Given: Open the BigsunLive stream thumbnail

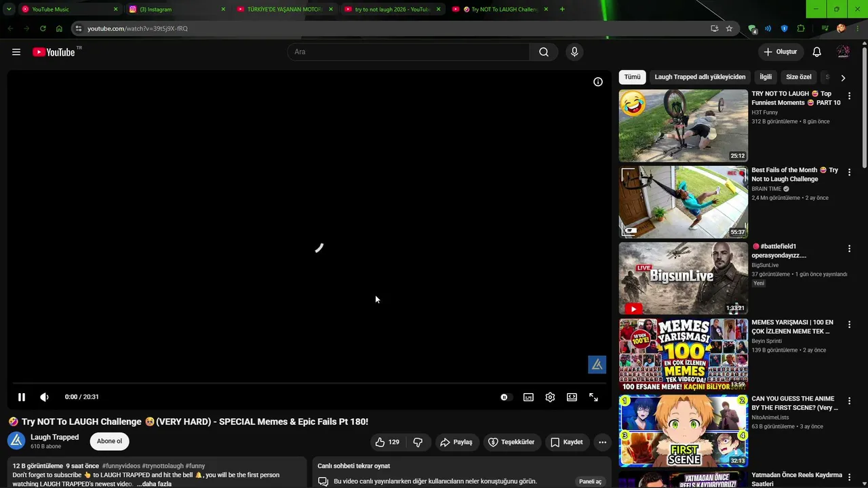Looking at the screenshot, I should (684, 279).
